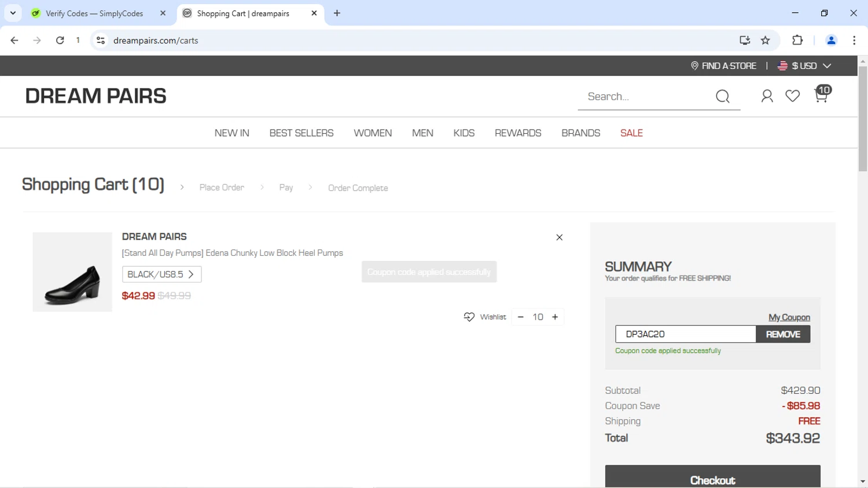Click the Place Order step
This screenshot has height=488, width=868.
click(x=222, y=188)
